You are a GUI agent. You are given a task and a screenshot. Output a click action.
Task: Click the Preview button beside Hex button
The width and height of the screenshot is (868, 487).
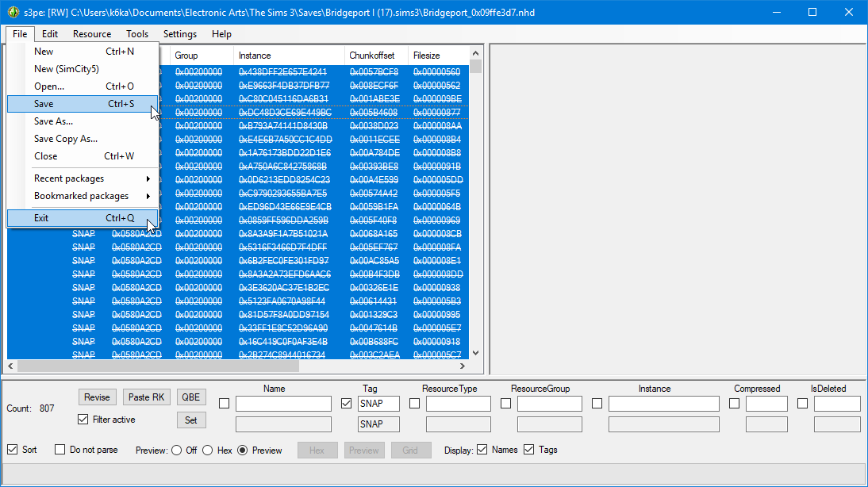click(363, 450)
